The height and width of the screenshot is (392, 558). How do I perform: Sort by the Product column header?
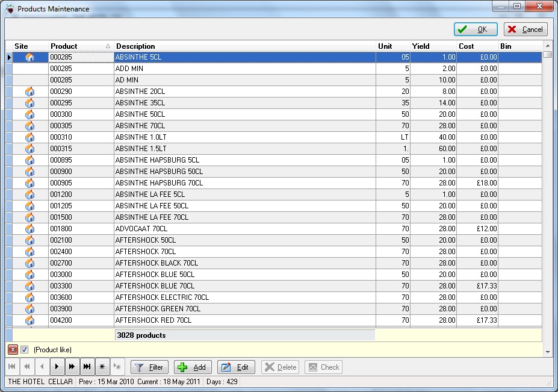pyautogui.click(x=81, y=46)
